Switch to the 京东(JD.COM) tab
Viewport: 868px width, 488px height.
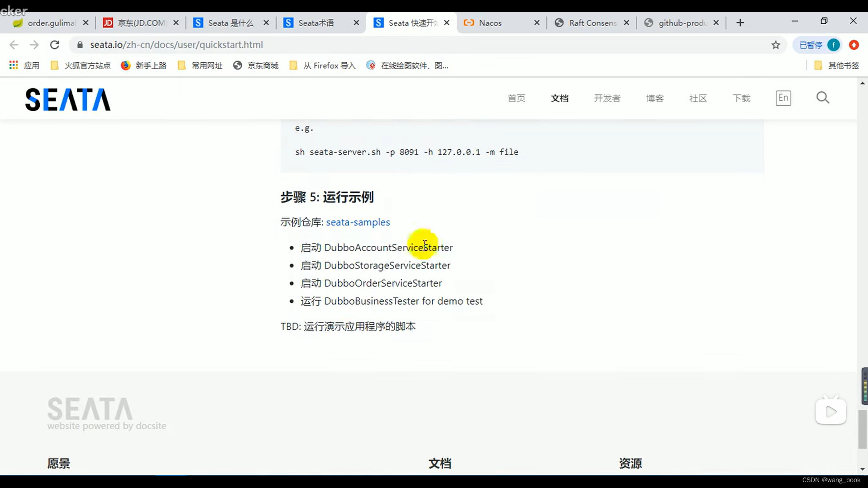coord(140,23)
